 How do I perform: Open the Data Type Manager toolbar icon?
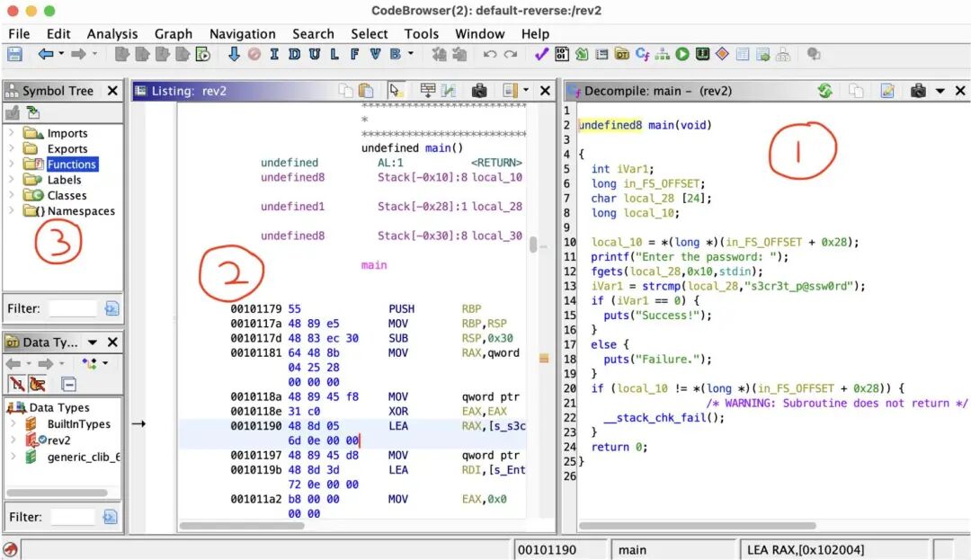[622, 55]
